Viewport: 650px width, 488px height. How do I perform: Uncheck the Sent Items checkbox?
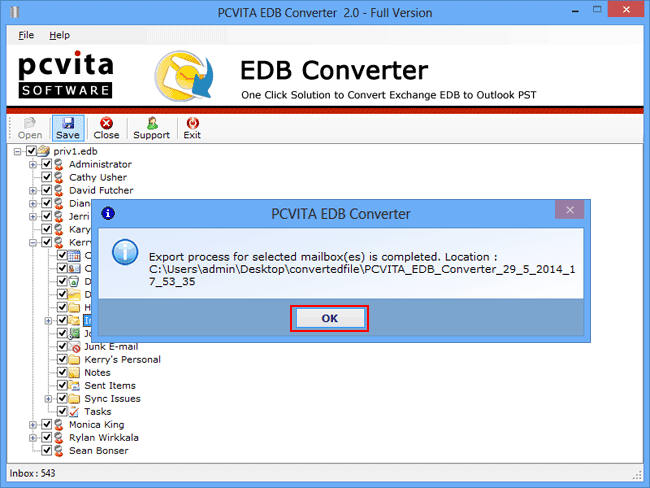(x=62, y=385)
